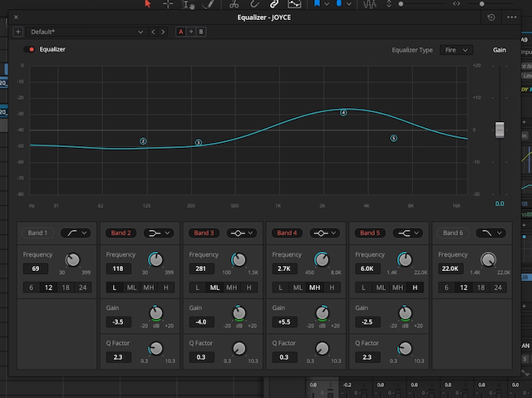Click the blue flag icon
Image resolution: width=532 pixels, height=398 pixels.
(x=317, y=3)
